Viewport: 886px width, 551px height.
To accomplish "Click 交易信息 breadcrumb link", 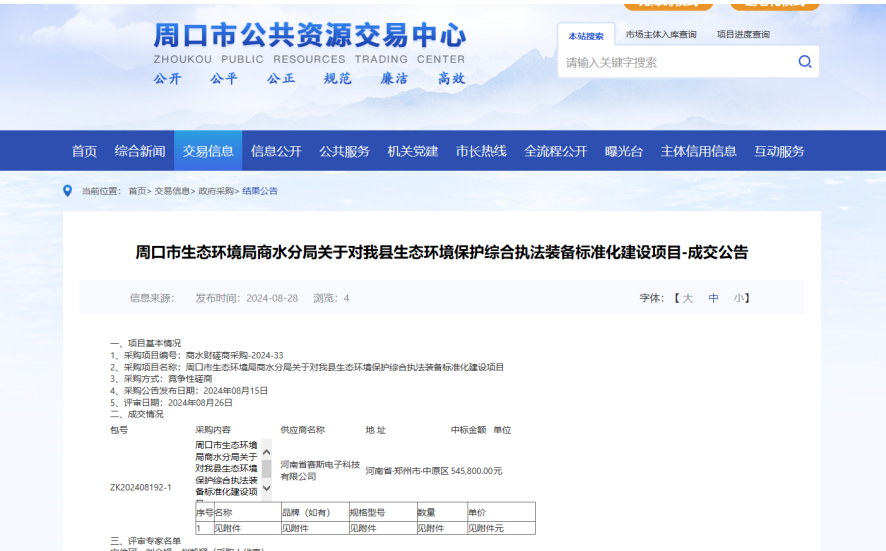I will [172, 191].
